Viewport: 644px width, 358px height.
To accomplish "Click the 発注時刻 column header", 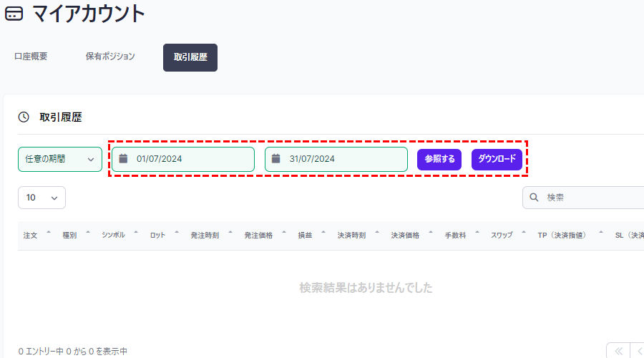I will tap(205, 236).
